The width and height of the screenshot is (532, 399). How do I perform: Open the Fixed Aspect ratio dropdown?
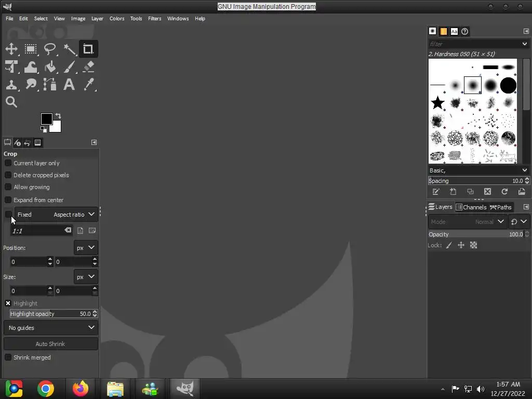click(56, 215)
